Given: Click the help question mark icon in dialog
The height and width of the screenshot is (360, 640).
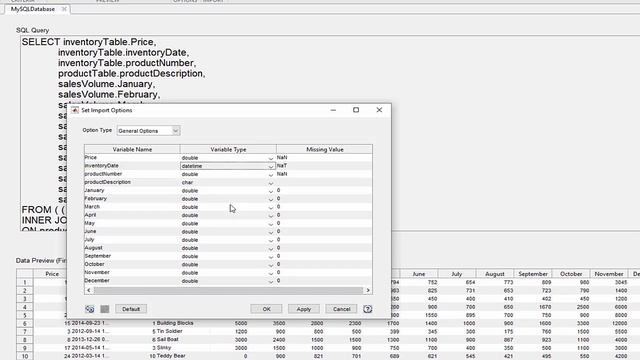Looking at the screenshot, I should [367, 309].
